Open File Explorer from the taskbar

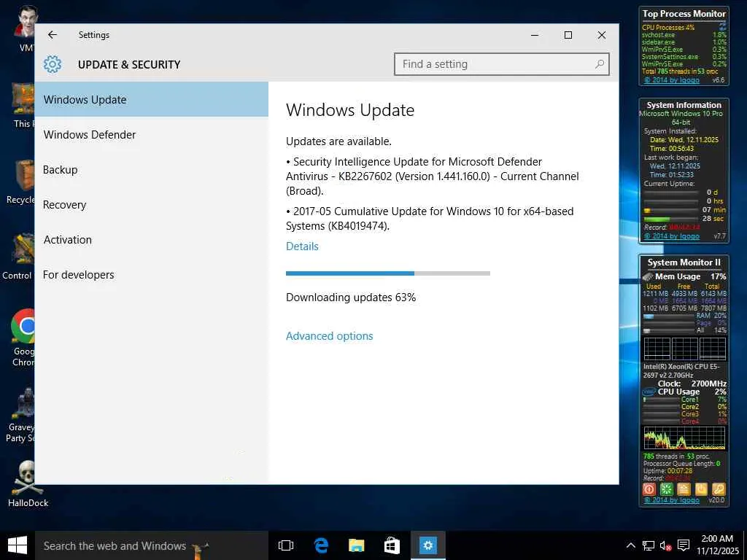click(356, 545)
